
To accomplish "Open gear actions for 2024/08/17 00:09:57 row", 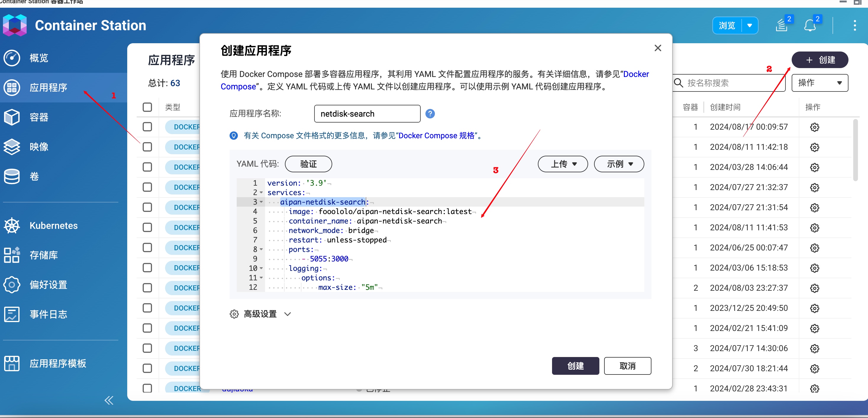I will click(x=814, y=127).
